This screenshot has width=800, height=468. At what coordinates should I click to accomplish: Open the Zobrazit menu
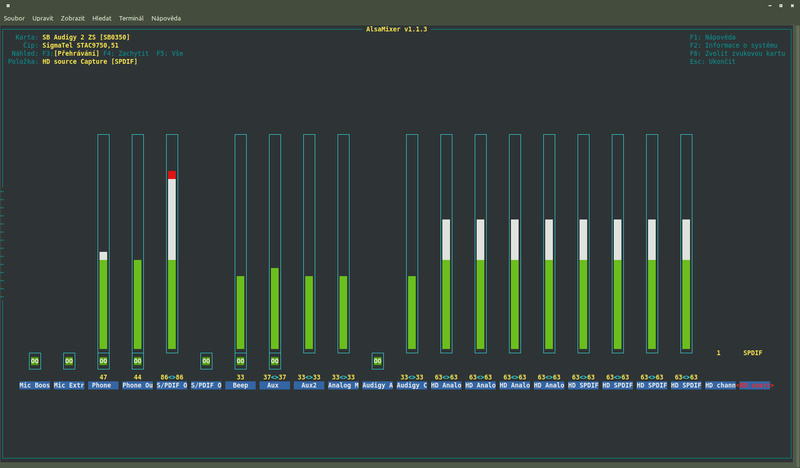pyautogui.click(x=72, y=18)
